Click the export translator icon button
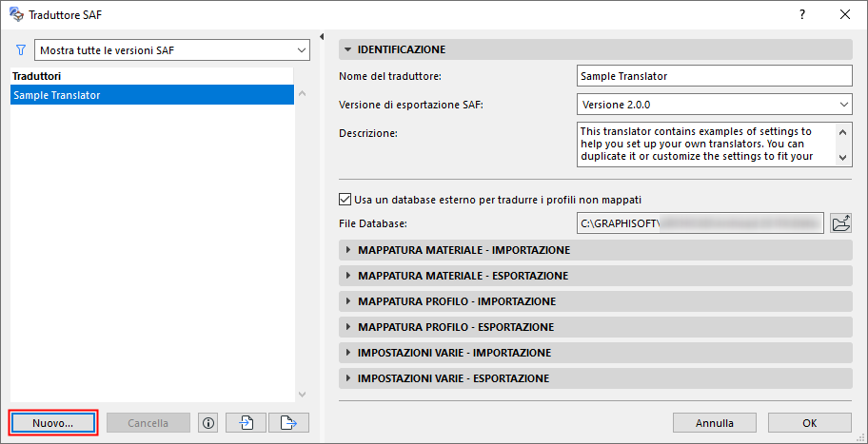Screen dimensions: 868x444 [x=289, y=423]
